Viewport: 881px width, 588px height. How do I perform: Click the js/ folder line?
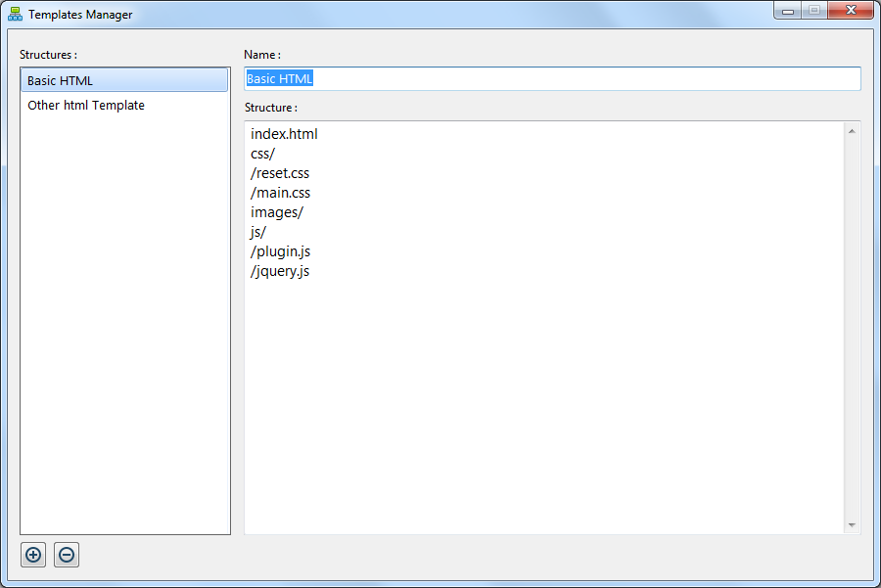(x=256, y=232)
